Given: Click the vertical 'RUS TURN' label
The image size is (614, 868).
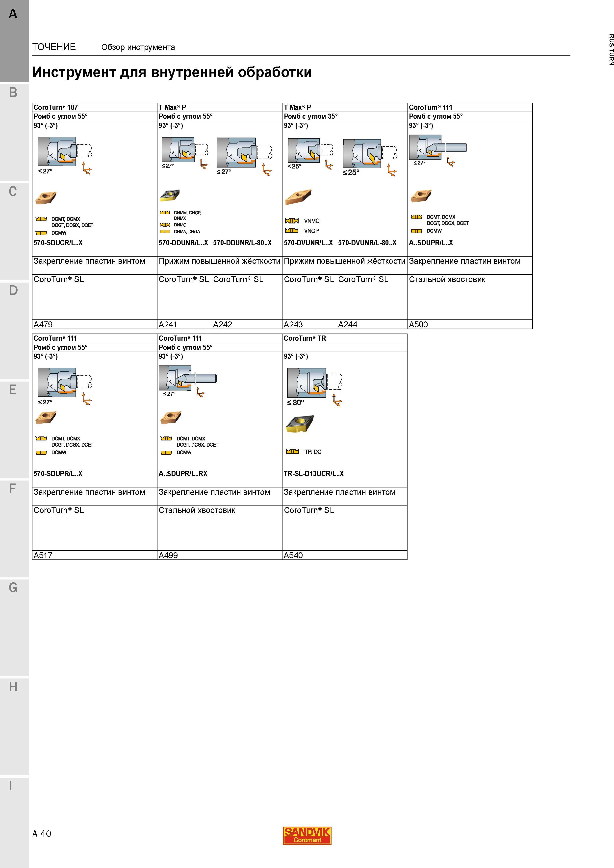Looking at the screenshot, I should click(x=611, y=49).
